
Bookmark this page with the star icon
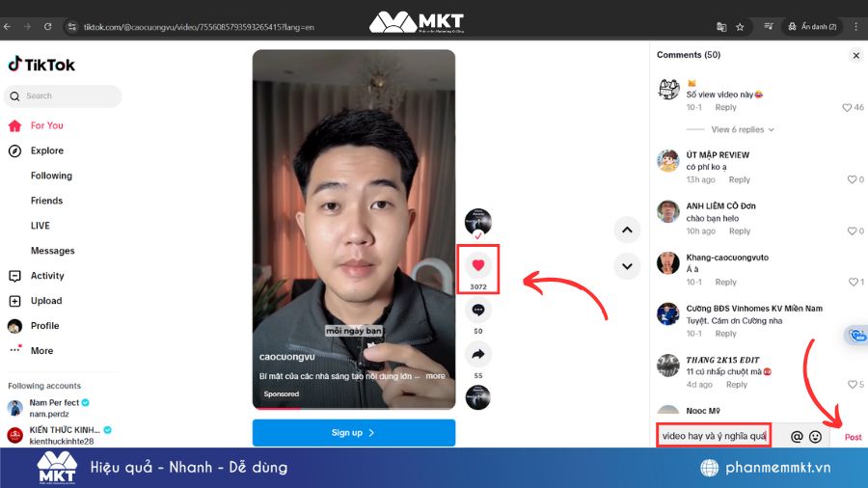click(x=740, y=27)
